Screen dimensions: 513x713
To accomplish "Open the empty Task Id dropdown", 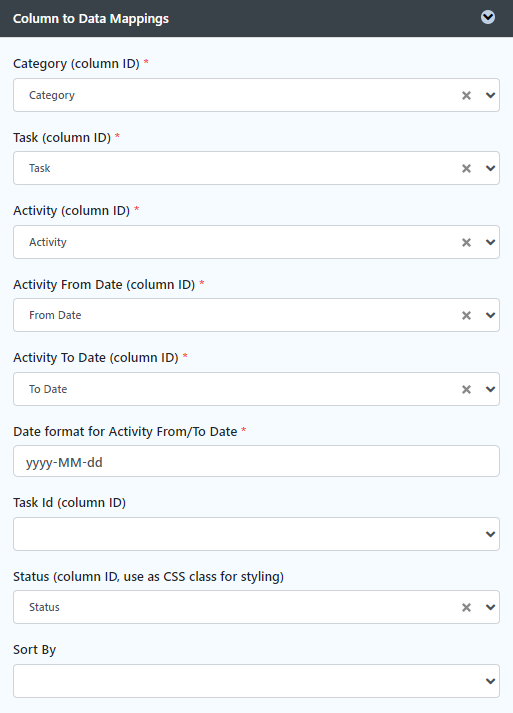I will pos(256,534).
